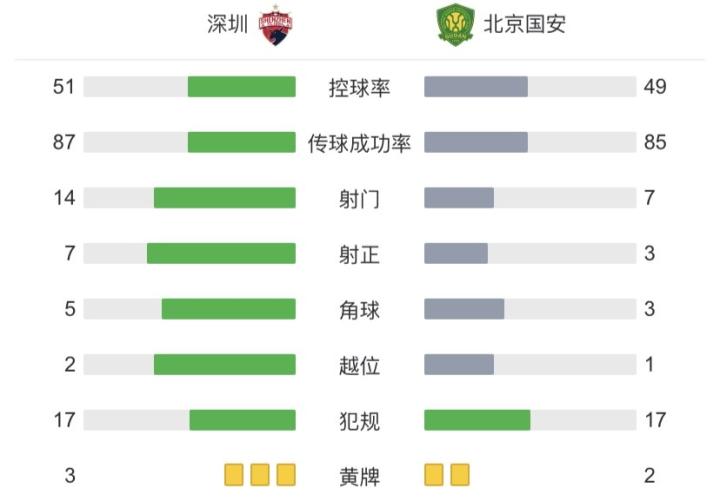Select the 深圳 team name
This screenshot has width=720, height=501.
227,25
